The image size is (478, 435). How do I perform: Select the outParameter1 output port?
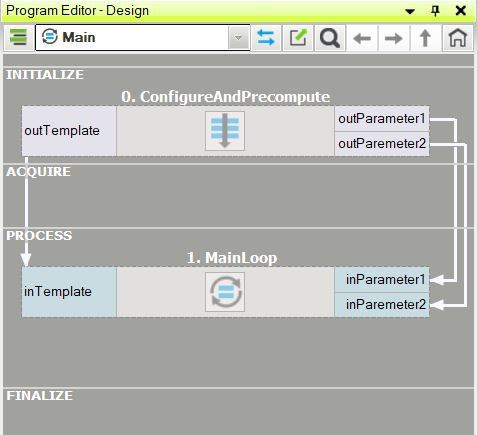pyautogui.click(x=382, y=119)
